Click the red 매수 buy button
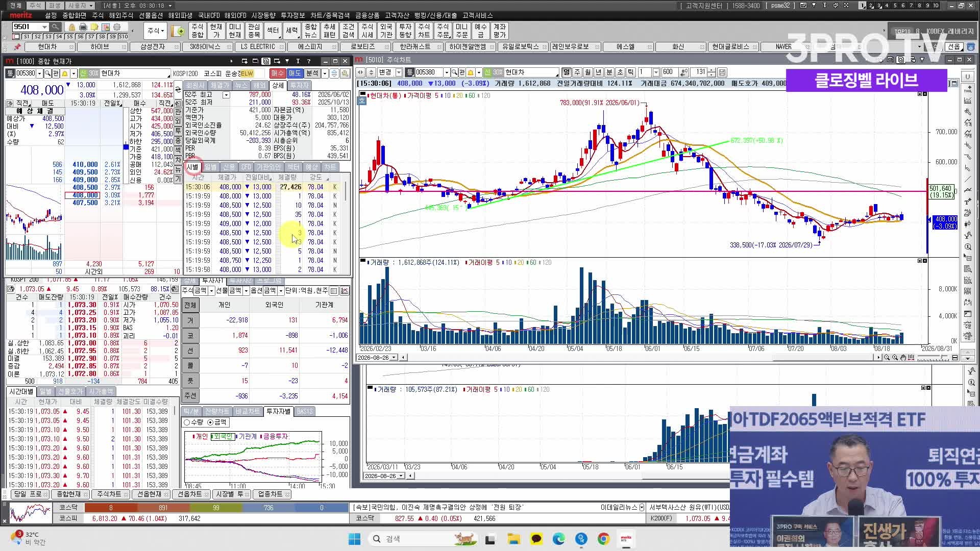The image size is (980, 551). point(277,73)
